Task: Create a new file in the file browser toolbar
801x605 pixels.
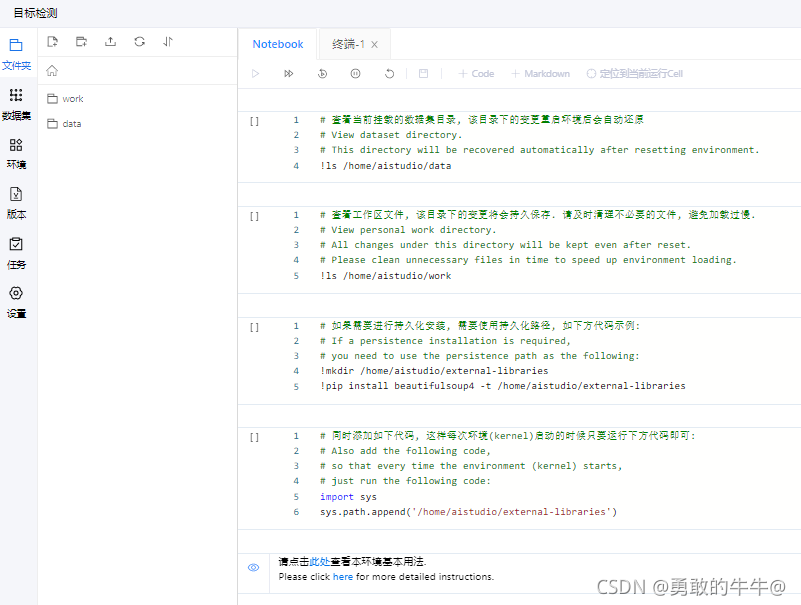Action: click(x=52, y=42)
